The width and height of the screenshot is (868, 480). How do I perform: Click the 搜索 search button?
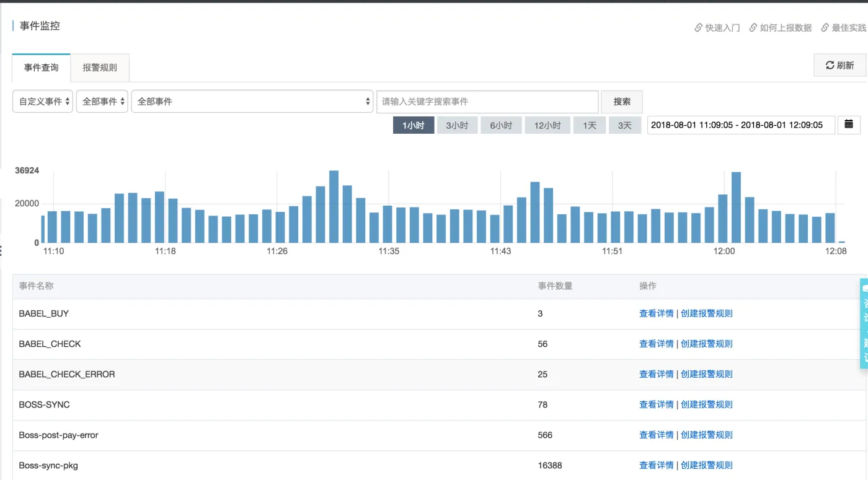click(x=622, y=102)
